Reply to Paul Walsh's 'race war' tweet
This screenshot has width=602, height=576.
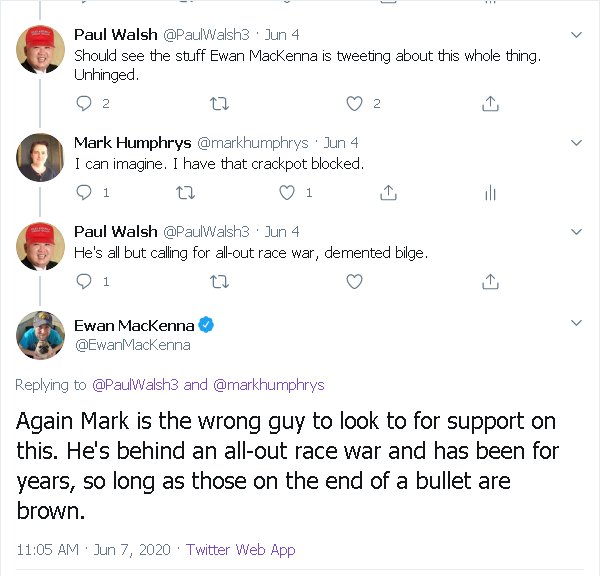tap(84, 282)
